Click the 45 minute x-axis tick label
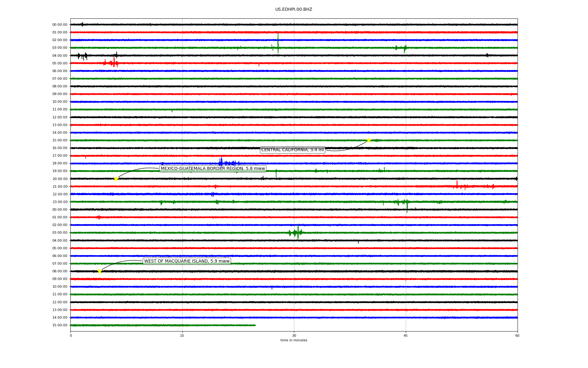The image size is (588, 368). [405, 335]
